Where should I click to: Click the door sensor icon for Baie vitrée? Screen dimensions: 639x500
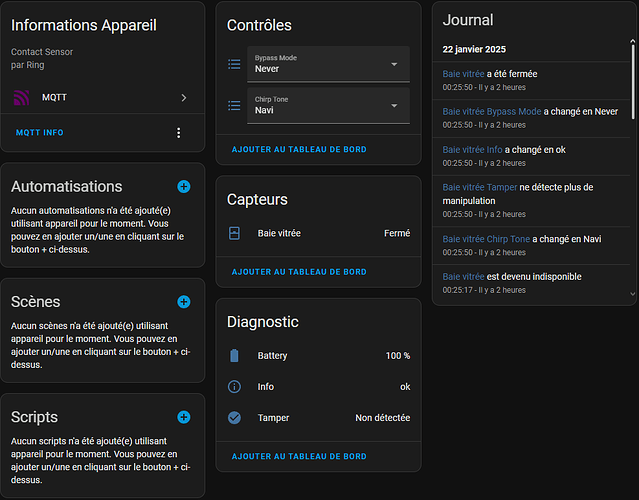[x=234, y=233]
